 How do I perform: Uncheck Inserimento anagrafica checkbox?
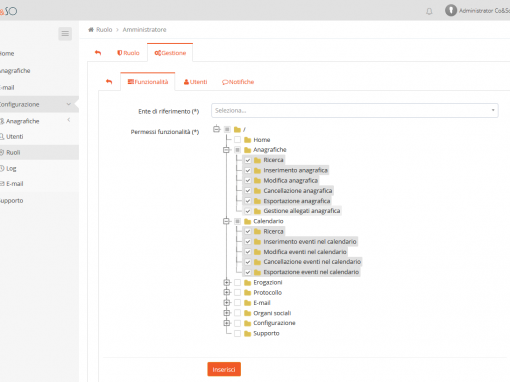248,170
